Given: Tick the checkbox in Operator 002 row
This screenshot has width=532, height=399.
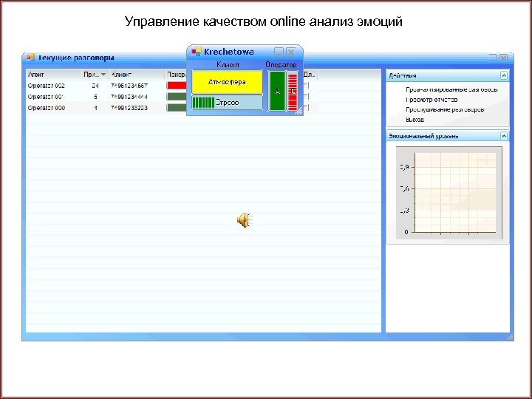Looking at the screenshot, I should pyautogui.click(x=307, y=86).
